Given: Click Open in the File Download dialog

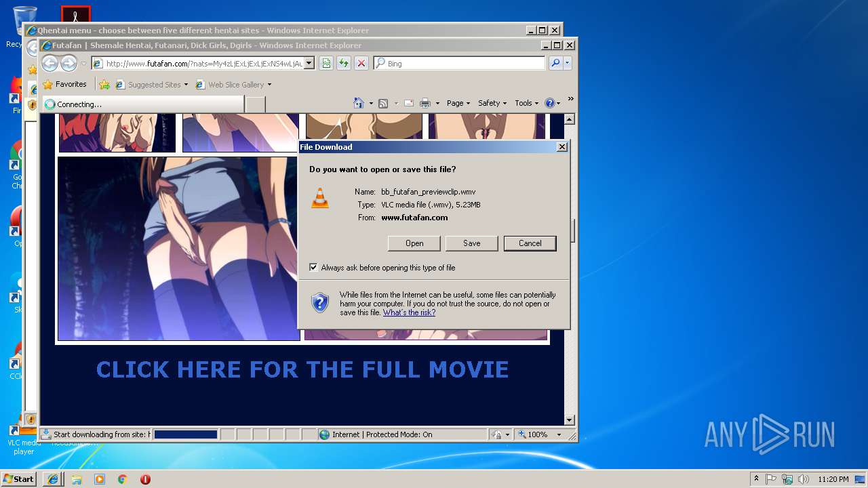Looking at the screenshot, I should pyautogui.click(x=414, y=243).
